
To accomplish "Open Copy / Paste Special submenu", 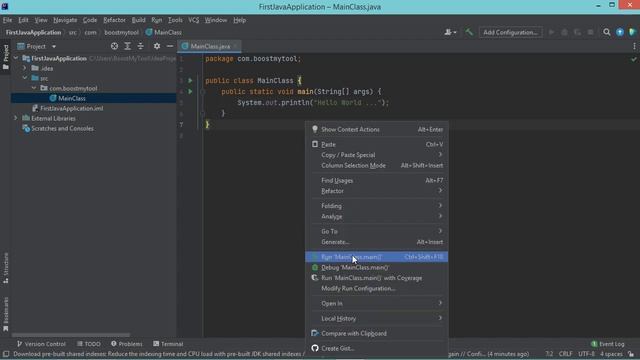I will [x=376, y=155].
